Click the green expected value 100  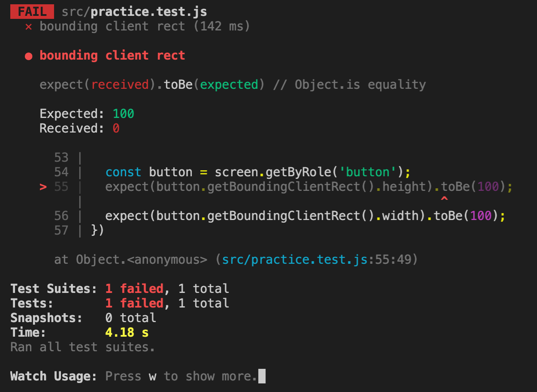point(124,114)
